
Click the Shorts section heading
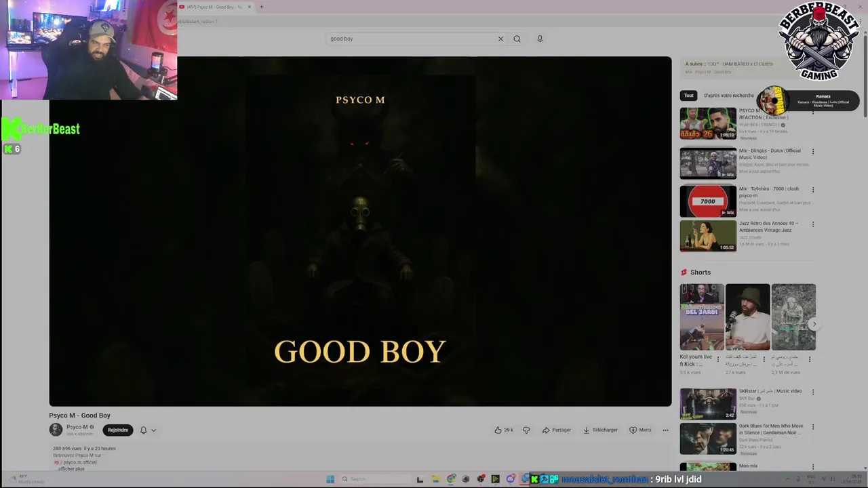[701, 272]
